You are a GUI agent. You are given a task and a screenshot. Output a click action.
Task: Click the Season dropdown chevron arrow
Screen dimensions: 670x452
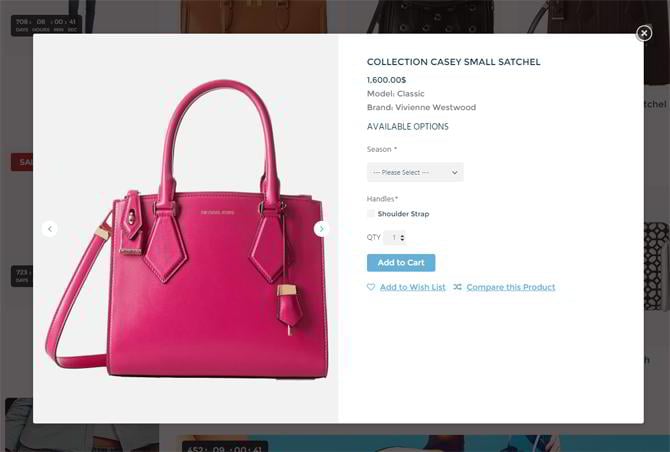pos(455,173)
